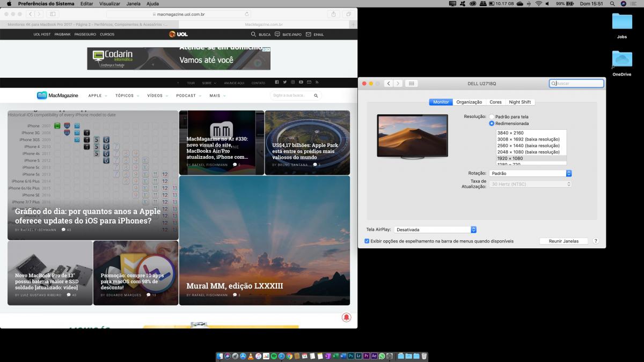
Task: Open Safari tab overview icon
Action: point(348,14)
